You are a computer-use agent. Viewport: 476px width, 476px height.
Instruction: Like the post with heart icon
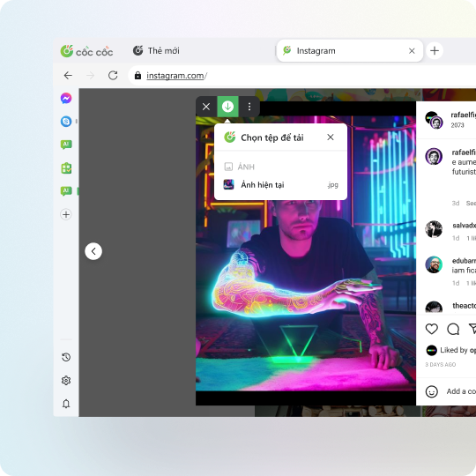[431, 329]
